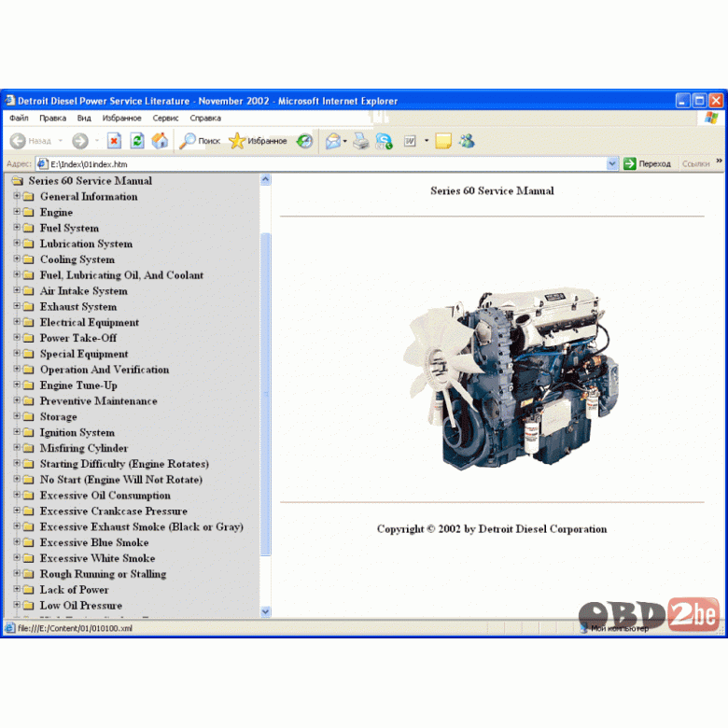Click the Home page icon
The image size is (728, 728).
click(x=160, y=141)
